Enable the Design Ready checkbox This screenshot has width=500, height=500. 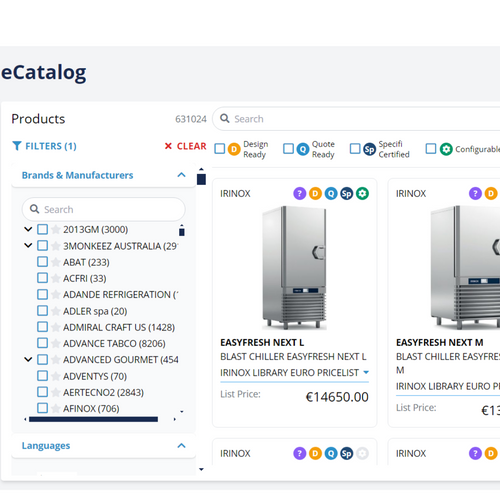click(220, 149)
